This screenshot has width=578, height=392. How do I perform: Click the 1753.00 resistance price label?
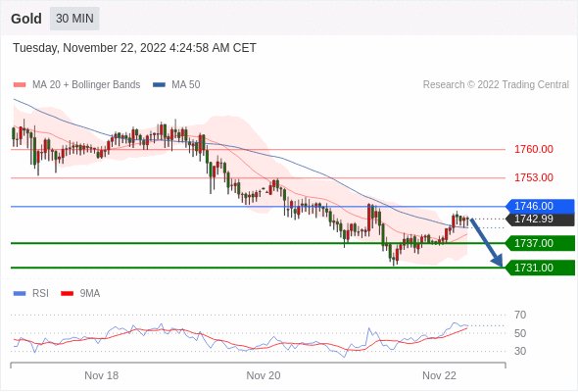tap(534, 177)
